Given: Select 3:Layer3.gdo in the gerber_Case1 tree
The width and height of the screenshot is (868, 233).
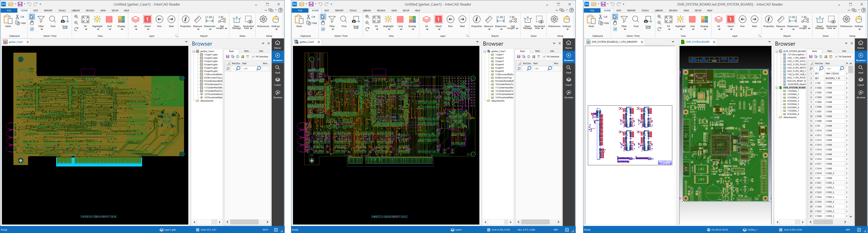Looking at the screenshot, I should pos(211,61).
